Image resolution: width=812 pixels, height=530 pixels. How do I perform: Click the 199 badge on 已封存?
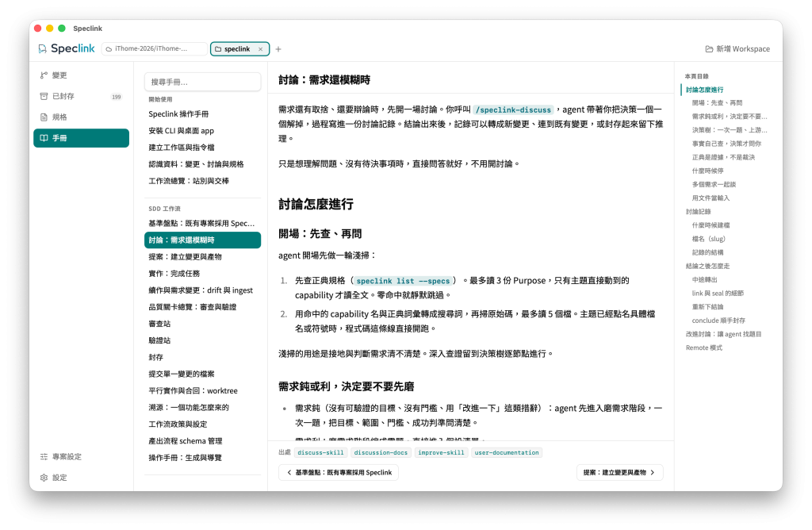coord(117,97)
